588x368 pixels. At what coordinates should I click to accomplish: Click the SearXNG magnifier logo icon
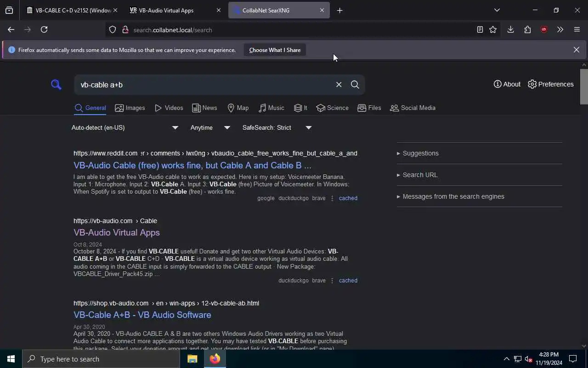(56, 85)
